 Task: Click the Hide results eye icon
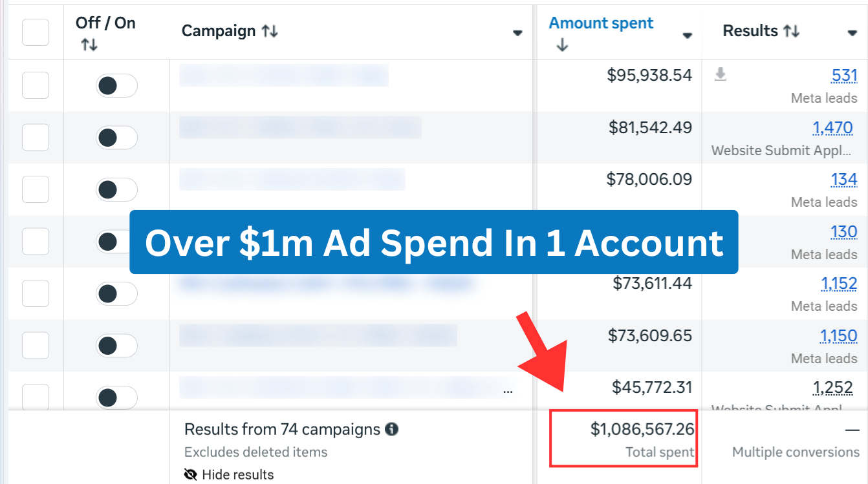(x=191, y=475)
